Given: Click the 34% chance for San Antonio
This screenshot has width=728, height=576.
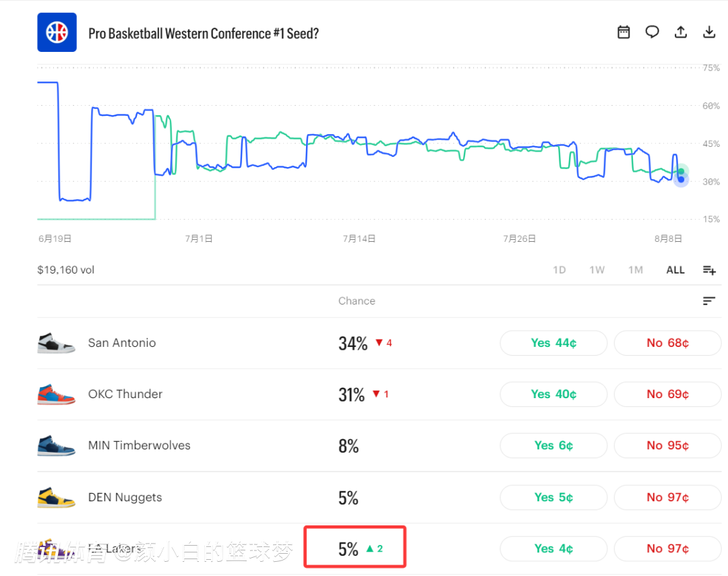Looking at the screenshot, I should coord(353,344).
